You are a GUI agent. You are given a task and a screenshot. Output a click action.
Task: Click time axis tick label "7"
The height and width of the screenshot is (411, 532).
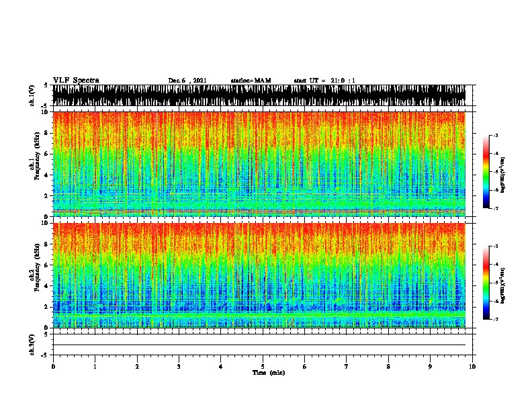coord(347,367)
